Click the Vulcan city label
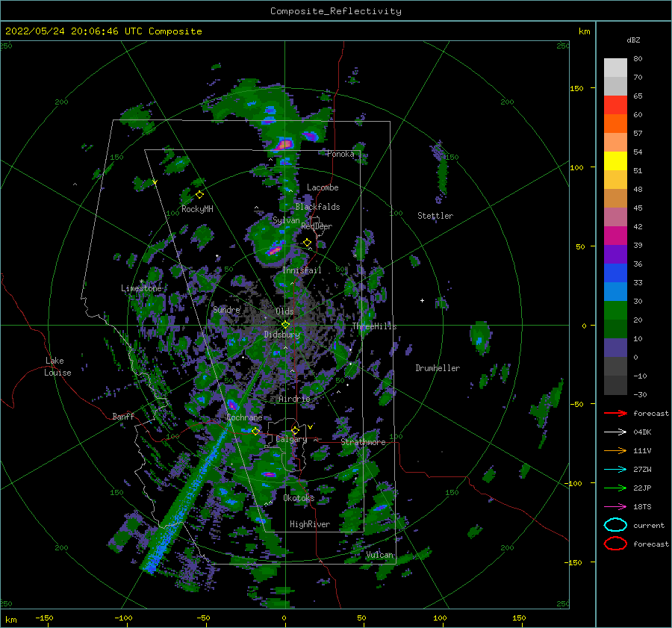Image resolution: width=672 pixels, height=628 pixels. coord(380,555)
